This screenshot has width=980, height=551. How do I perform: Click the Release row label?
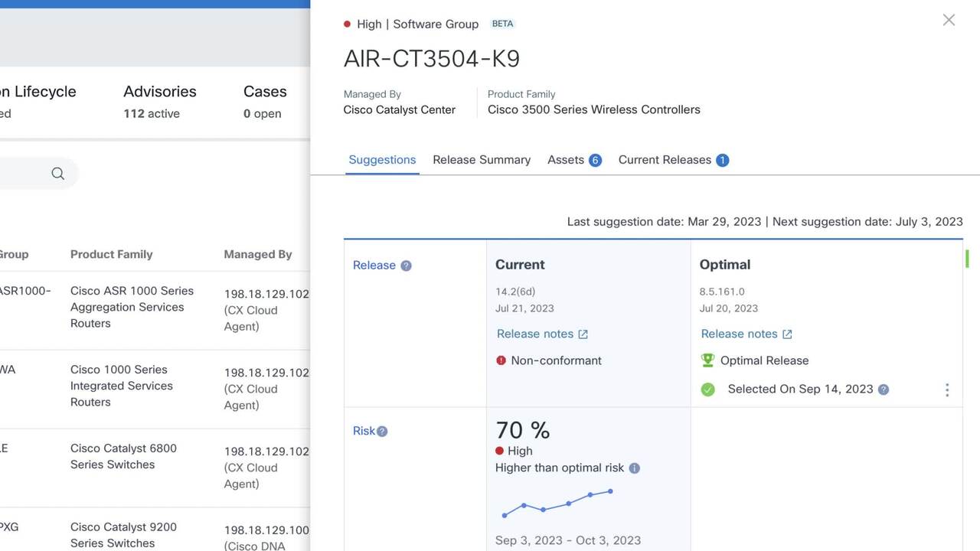[374, 265]
